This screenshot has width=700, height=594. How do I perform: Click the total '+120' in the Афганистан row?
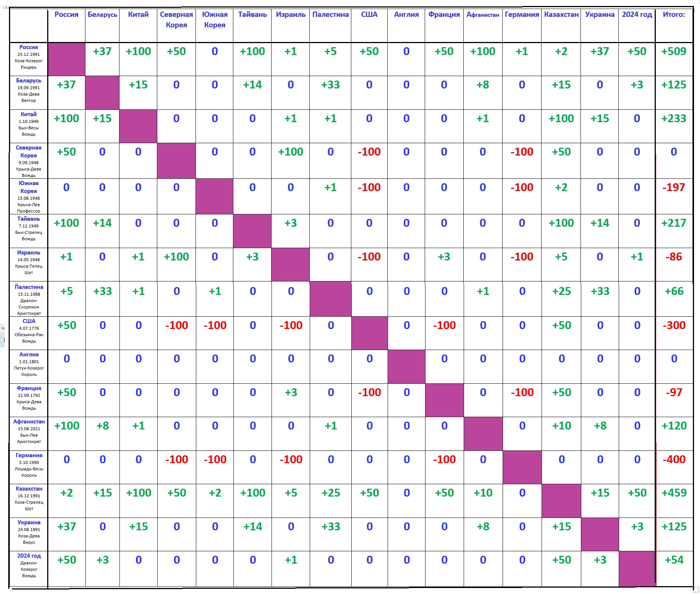click(x=674, y=426)
